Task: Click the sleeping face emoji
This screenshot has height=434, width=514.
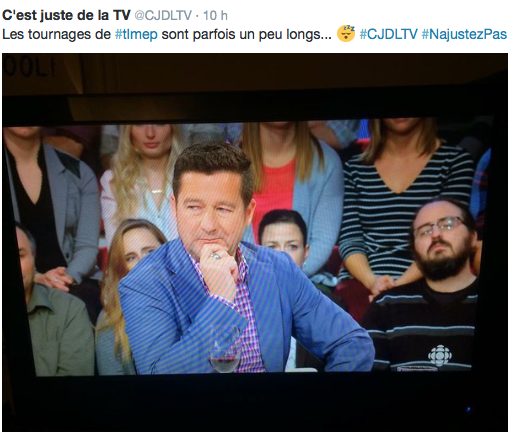Action: point(346,33)
